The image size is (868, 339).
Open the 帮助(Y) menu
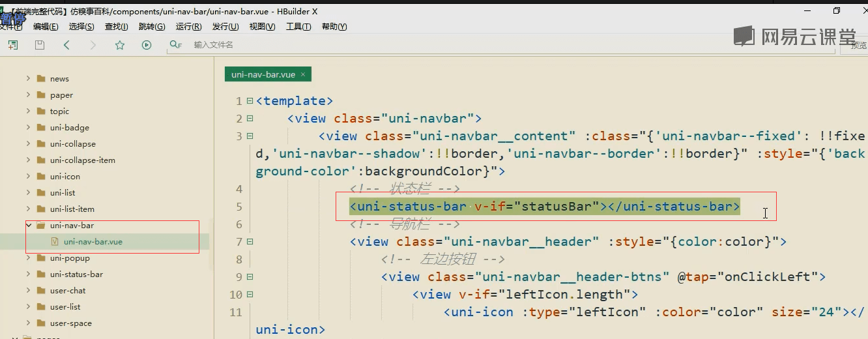click(334, 27)
